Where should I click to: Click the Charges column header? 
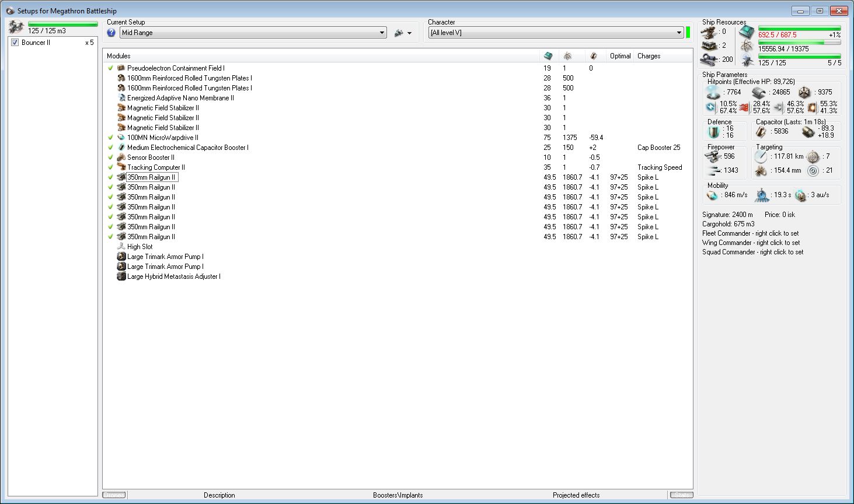663,56
